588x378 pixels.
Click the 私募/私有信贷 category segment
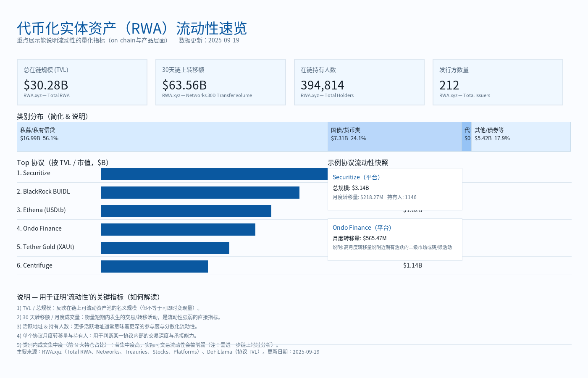pyautogui.click(x=172, y=136)
